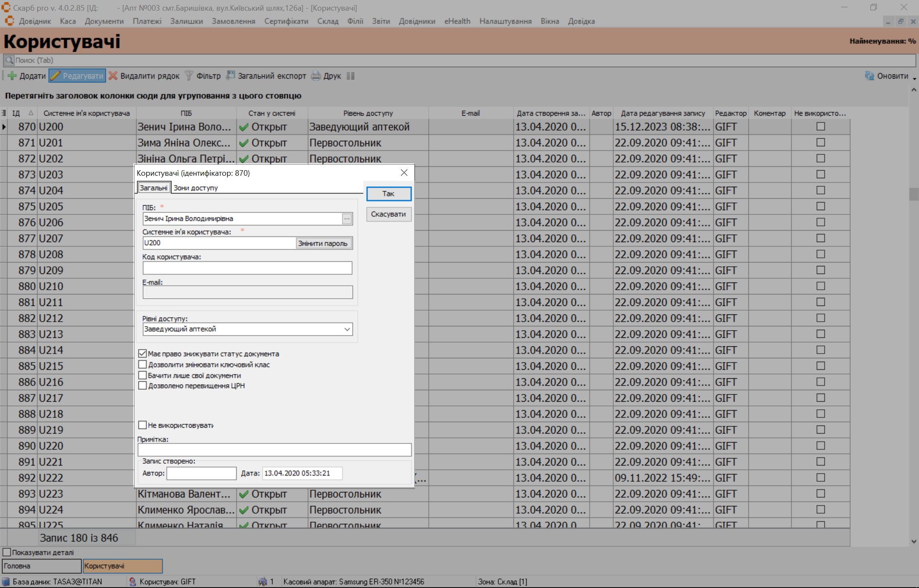Viewport: 919px width, 588px height.
Task: Click the Друк printer icon
Action: point(316,76)
